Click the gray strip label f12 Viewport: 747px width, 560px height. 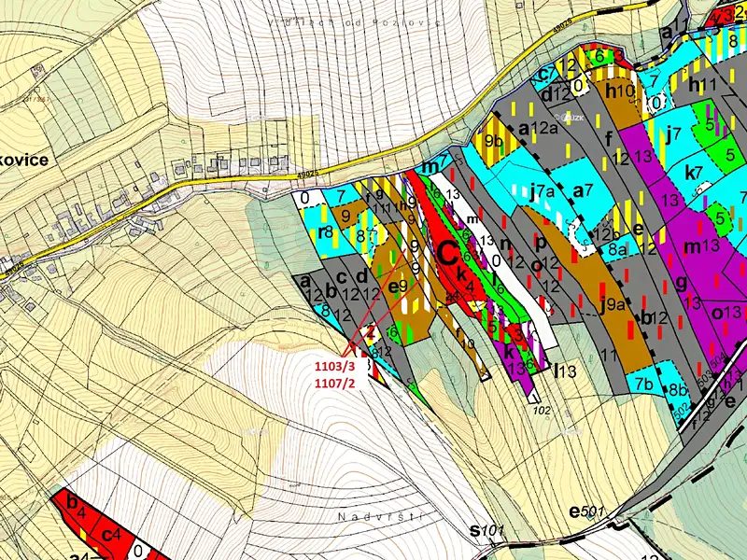click(x=615, y=147)
